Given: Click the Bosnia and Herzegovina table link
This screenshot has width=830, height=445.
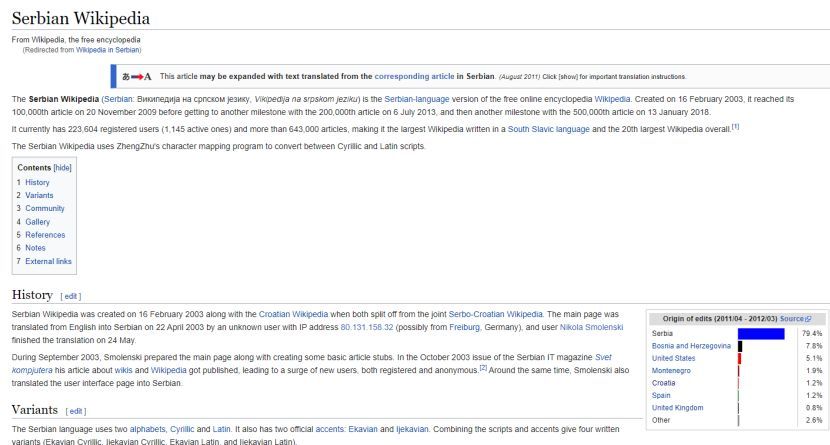Looking at the screenshot, I should [690, 346].
